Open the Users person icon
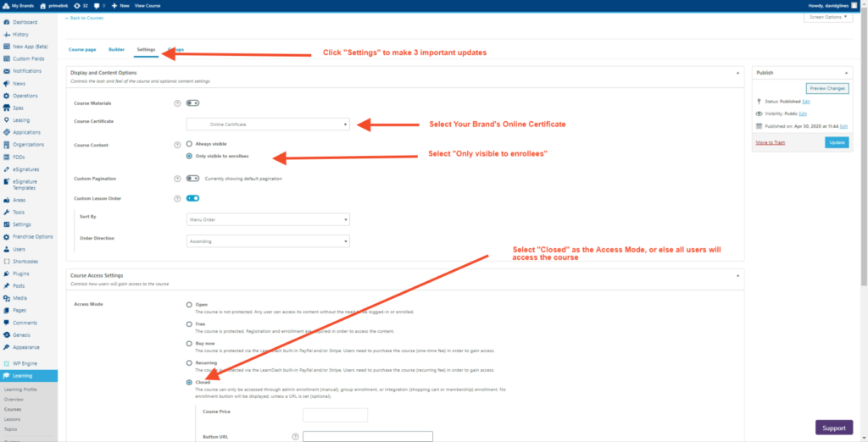The image size is (868, 442). point(7,250)
